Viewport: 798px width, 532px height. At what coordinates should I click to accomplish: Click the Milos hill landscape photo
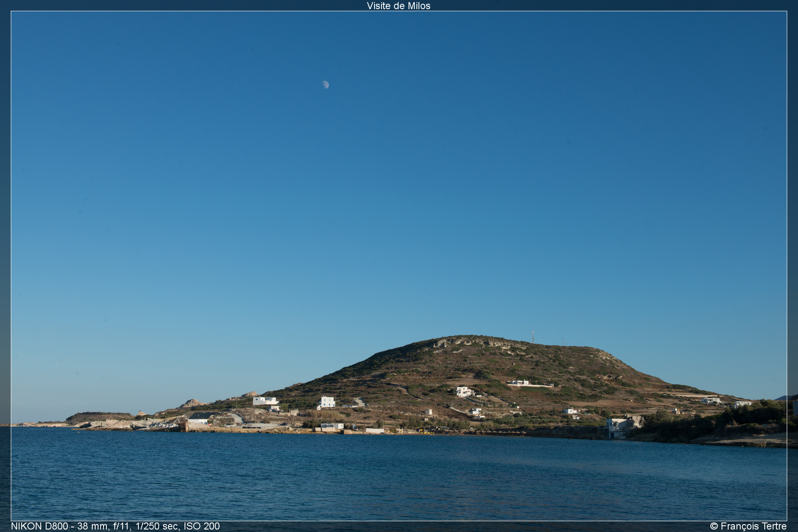(399, 266)
